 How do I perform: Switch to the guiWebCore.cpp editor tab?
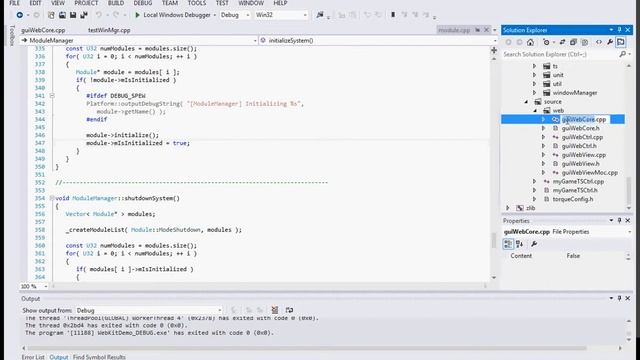click(x=43, y=30)
